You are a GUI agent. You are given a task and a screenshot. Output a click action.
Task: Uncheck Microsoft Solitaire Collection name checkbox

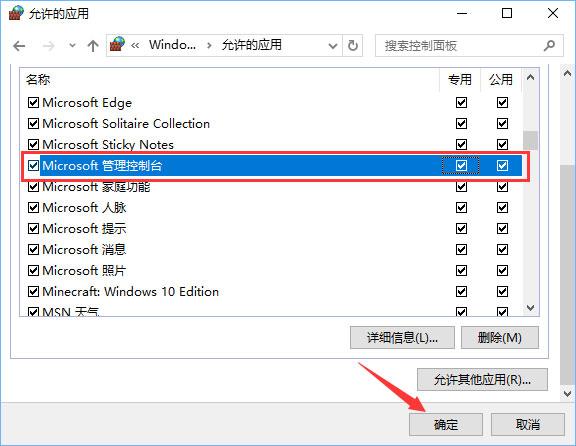point(33,123)
